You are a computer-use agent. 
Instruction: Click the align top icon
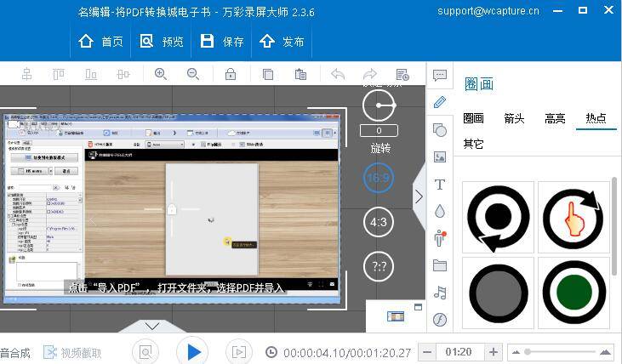(x=59, y=74)
